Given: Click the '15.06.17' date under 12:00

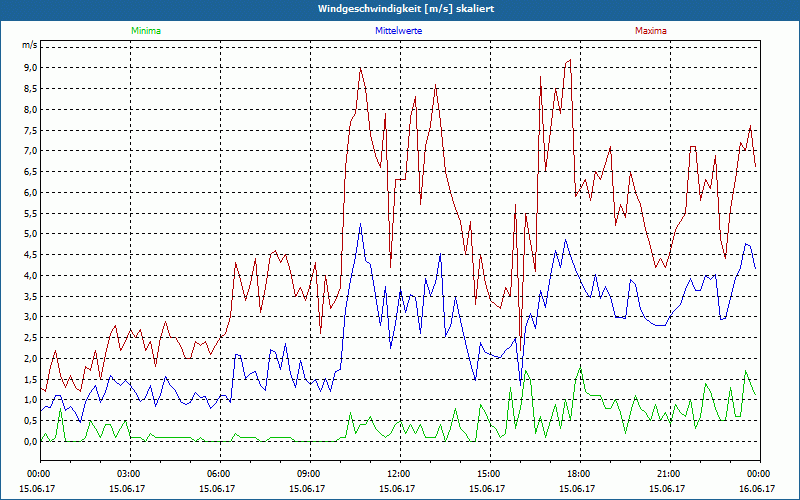Looking at the screenshot, I should 397,489.
